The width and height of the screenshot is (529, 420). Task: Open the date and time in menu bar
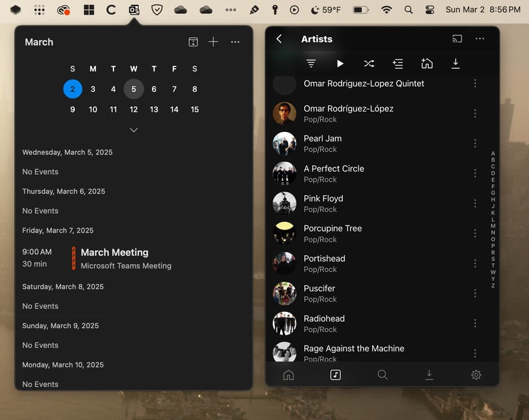(483, 10)
